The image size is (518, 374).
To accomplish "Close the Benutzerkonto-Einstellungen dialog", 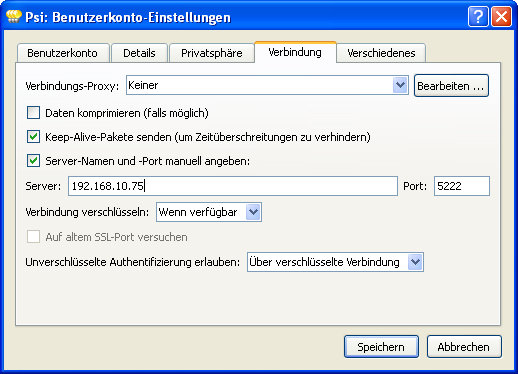I will [x=501, y=16].
